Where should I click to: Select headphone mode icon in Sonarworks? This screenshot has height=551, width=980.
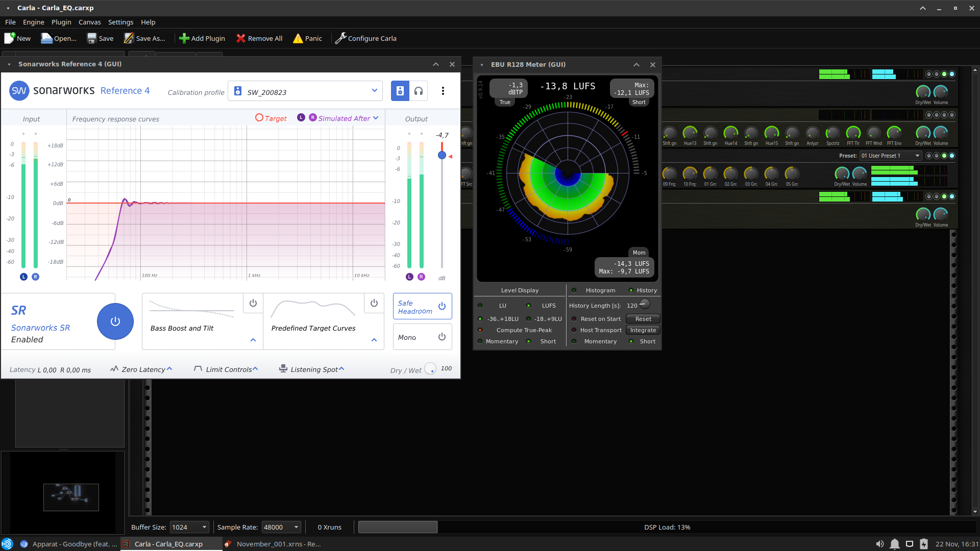click(419, 91)
